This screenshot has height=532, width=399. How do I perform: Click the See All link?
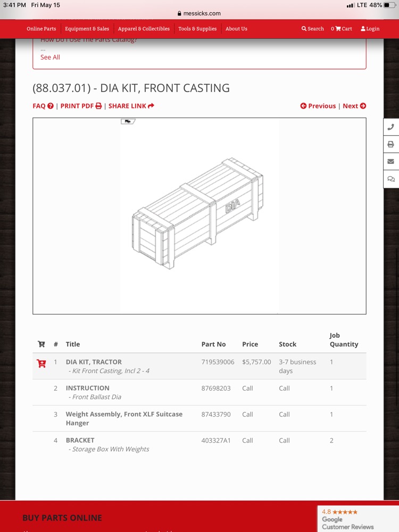(x=50, y=57)
